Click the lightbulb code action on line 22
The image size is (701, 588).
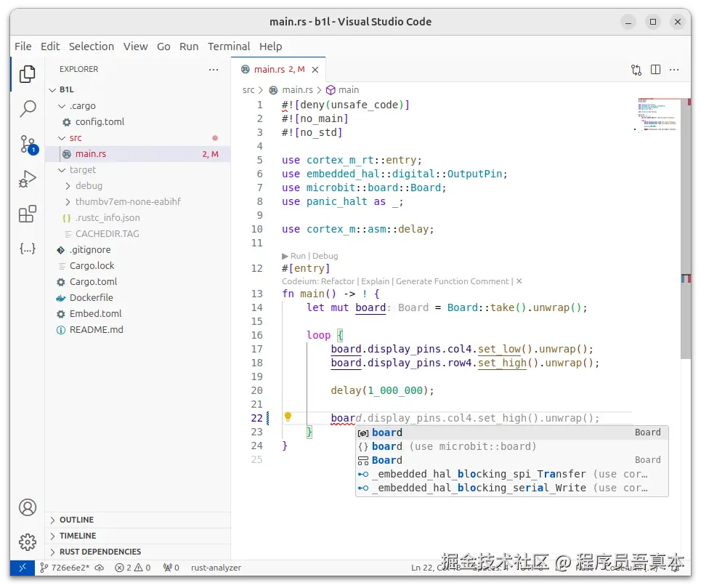coord(288,417)
